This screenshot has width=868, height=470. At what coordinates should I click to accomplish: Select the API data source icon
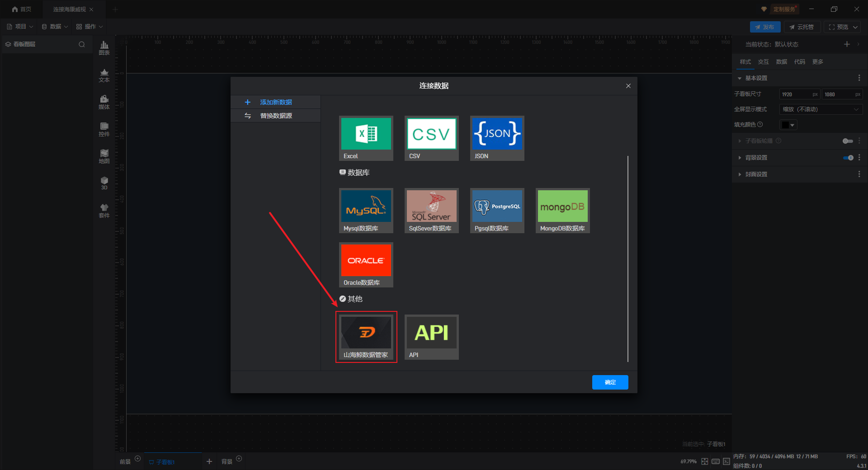(x=431, y=337)
